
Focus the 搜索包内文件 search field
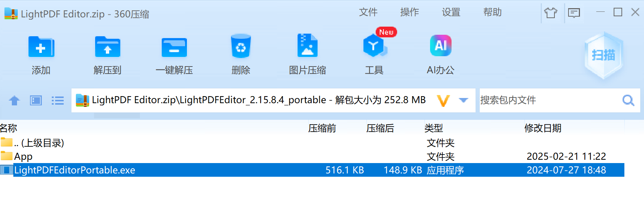(550, 100)
